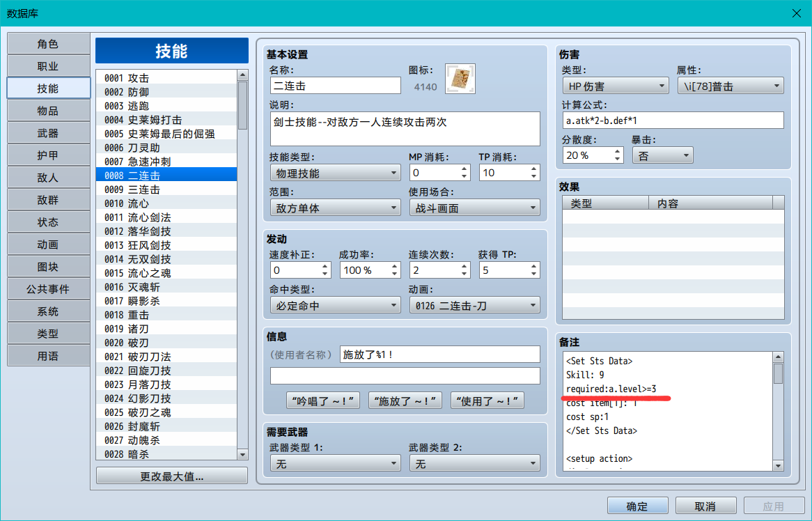Image resolution: width=812 pixels, height=521 pixels.
Task: Open the 暴击 dropdown
Action: 663,155
